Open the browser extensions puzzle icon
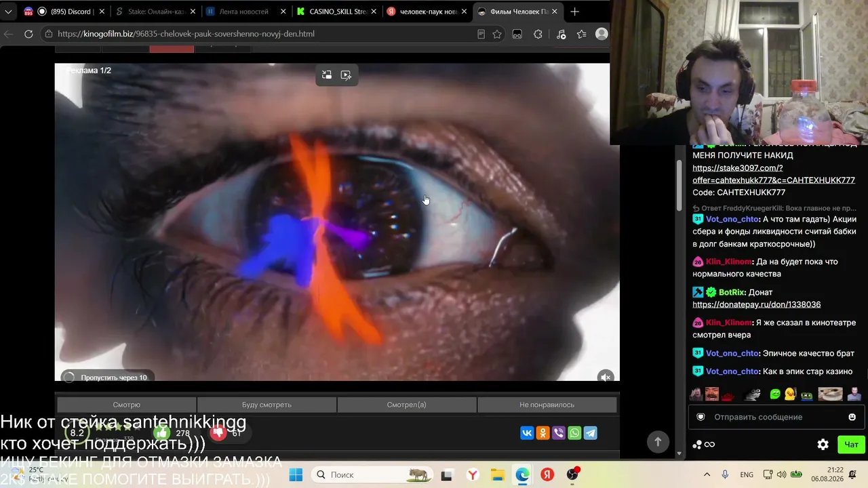Screen dimensions: 868x488 click(x=538, y=34)
